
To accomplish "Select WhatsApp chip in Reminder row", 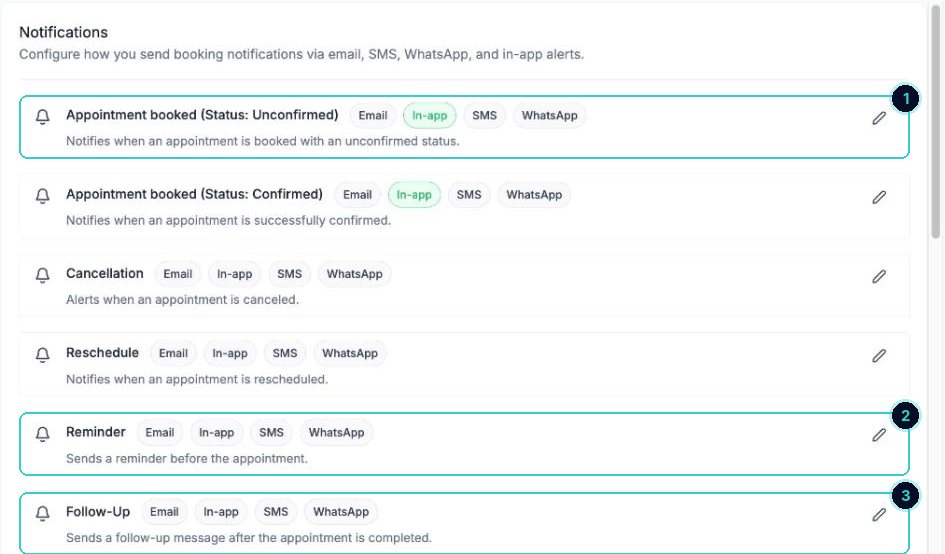I will tap(336, 432).
